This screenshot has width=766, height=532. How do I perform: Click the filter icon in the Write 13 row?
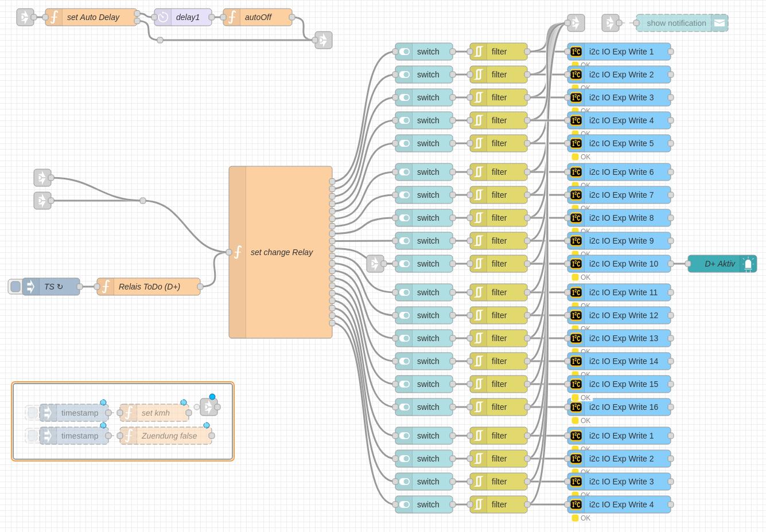coord(479,338)
